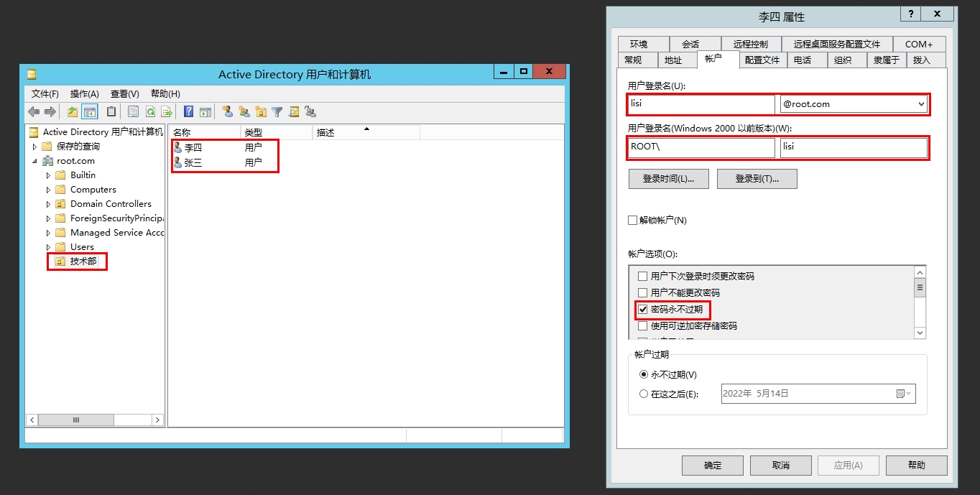Click the Back arrow in the toolbar
The image size is (980, 495).
point(34,111)
